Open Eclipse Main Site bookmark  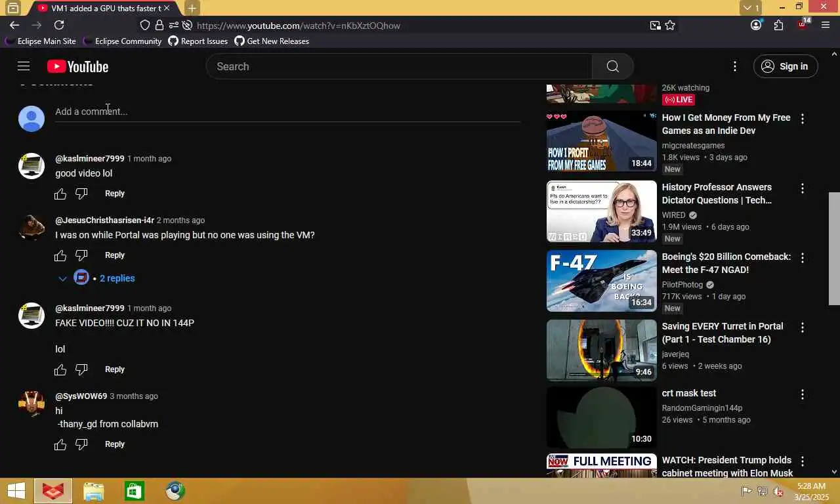pos(40,41)
